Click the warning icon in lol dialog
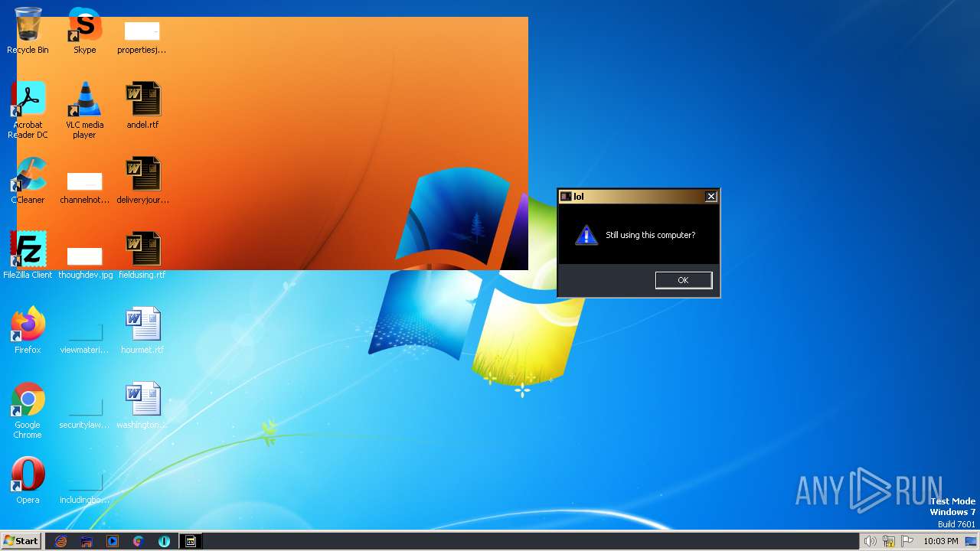 586,235
